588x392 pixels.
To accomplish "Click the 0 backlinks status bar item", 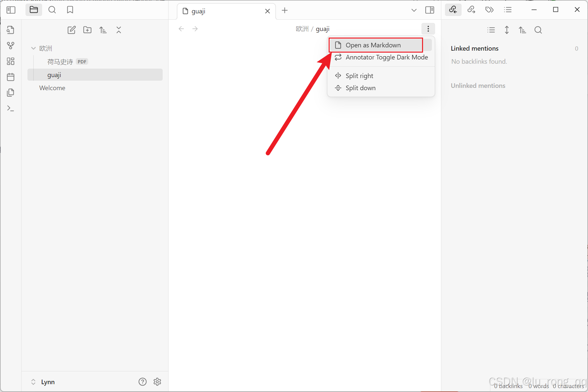I will coord(508,386).
